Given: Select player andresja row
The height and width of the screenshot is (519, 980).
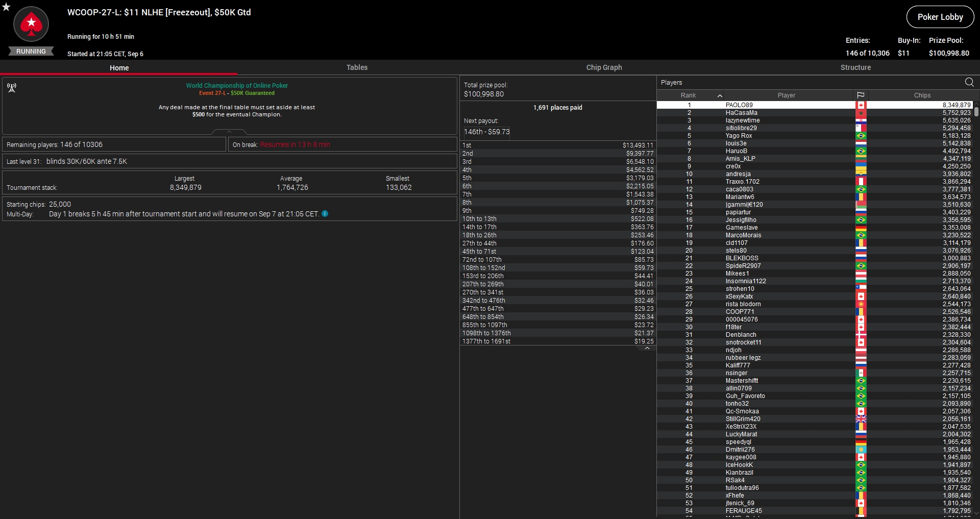Looking at the screenshot, I should (x=815, y=174).
